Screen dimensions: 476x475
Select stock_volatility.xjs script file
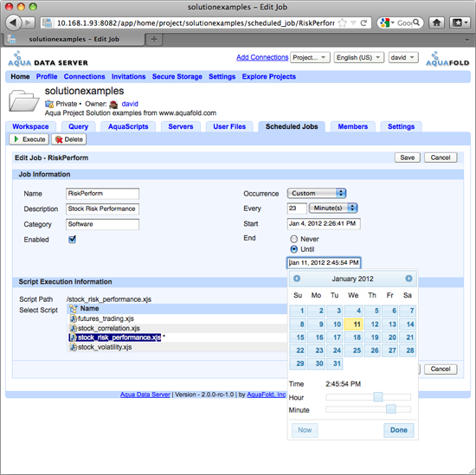click(105, 347)
